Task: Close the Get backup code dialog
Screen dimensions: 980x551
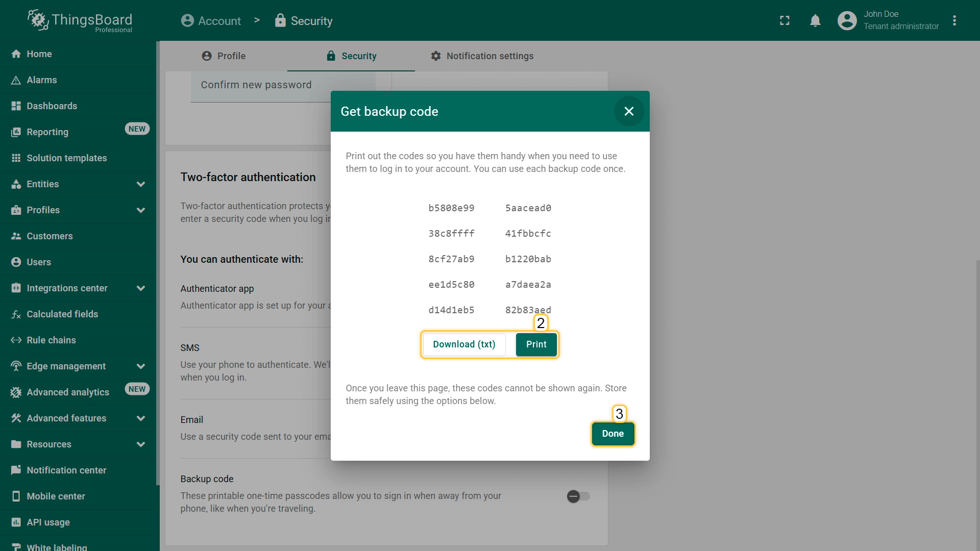Action: click(x=629, y=111)
